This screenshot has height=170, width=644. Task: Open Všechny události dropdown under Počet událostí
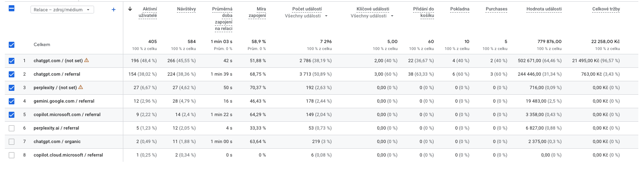pyautogui.click(x=306, y=16)
